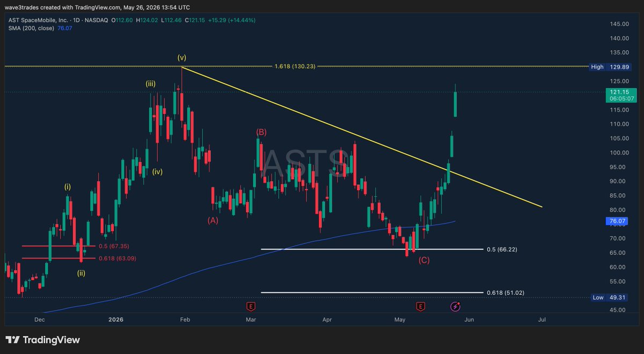Click the TradingView logo

click(x=42, y=340)
